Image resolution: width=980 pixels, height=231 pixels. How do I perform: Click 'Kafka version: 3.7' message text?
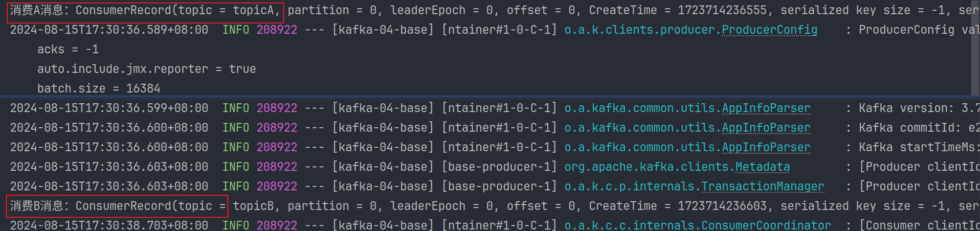coord(919,108)
